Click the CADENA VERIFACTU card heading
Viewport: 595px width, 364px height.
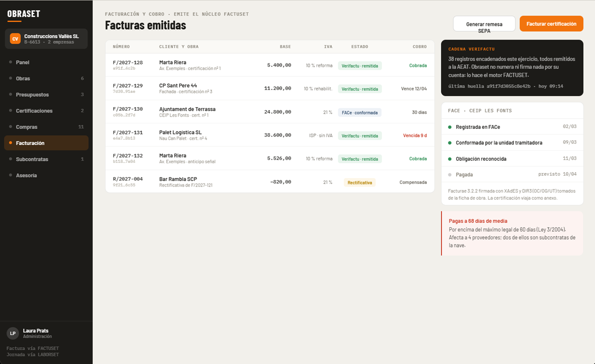coord(472,50)
